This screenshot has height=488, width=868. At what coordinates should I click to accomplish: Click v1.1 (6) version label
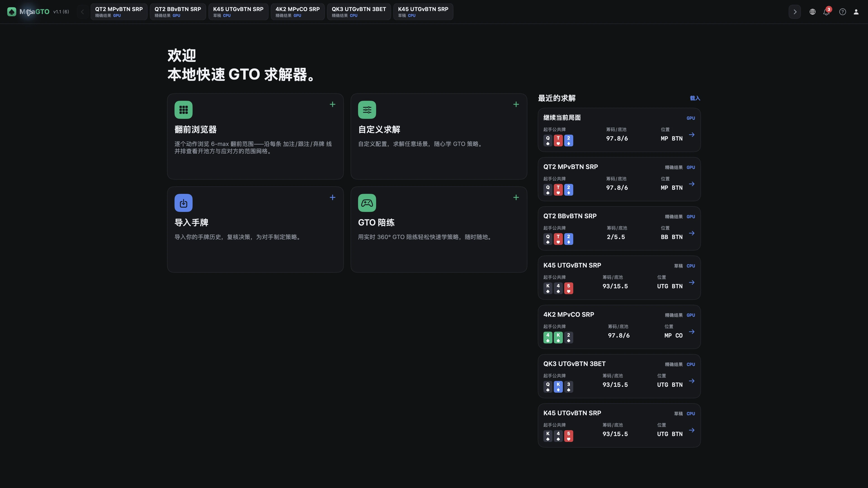61,12
